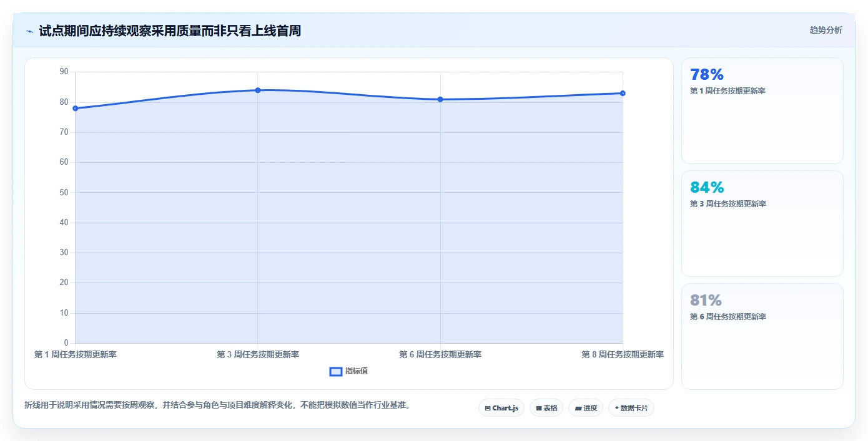868x441 pixels.
Task: Click the footnote text starting 折线用于说明
Action: point(217,405)
